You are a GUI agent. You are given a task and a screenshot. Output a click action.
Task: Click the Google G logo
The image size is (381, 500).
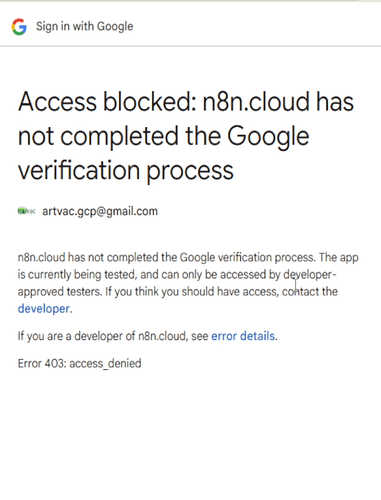pyautogui.click(x=19, y=26)
